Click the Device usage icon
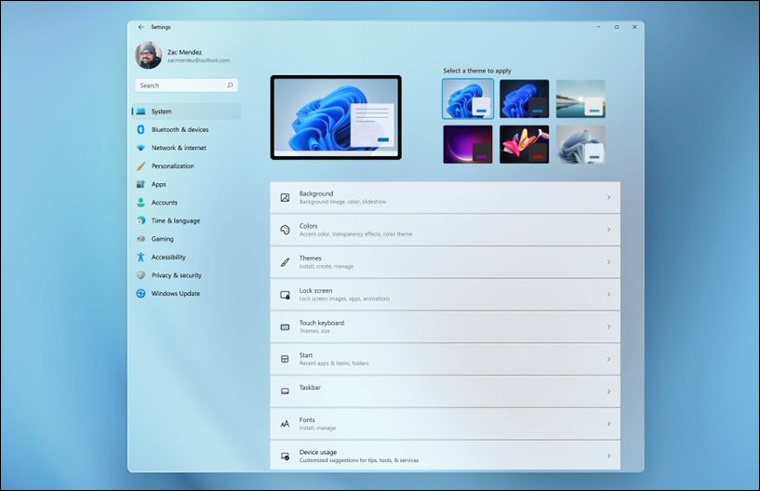 pos(285,456)
